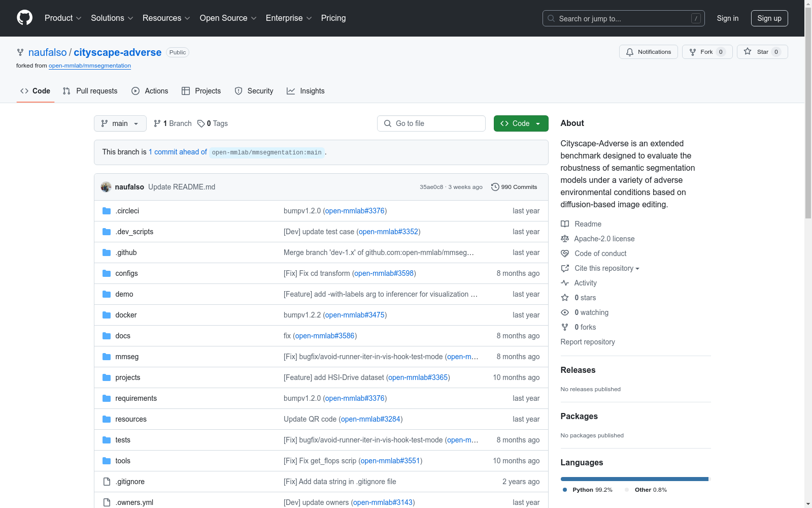Click the resources folder icon
Image resolution: width=812 pixels, height=508 pixels.
click(107, 419)
